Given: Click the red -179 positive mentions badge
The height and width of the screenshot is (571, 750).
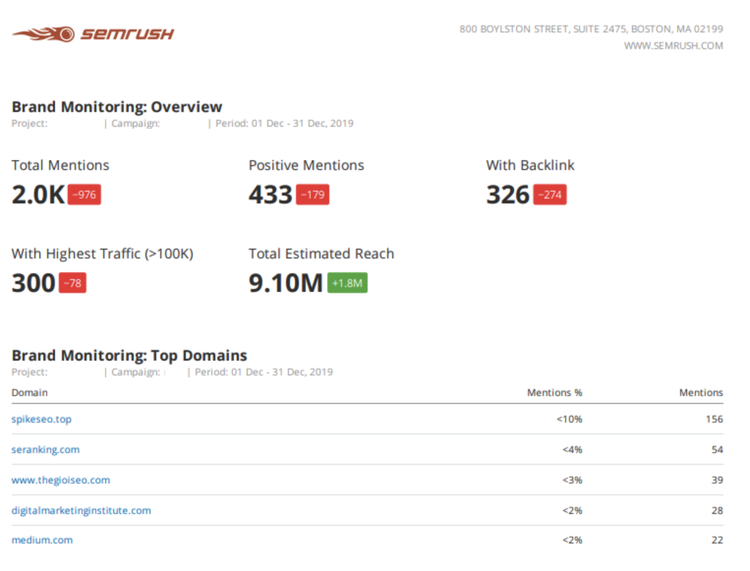Looking at the screenshot, I should click(x=313, y=195).
